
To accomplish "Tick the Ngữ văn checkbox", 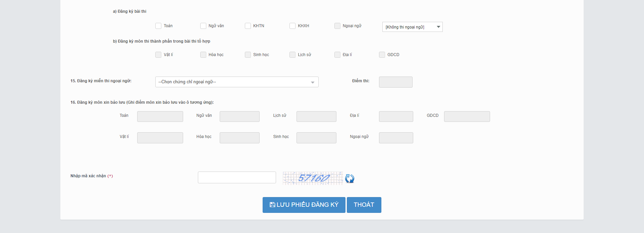I will [x=203, y=26].
